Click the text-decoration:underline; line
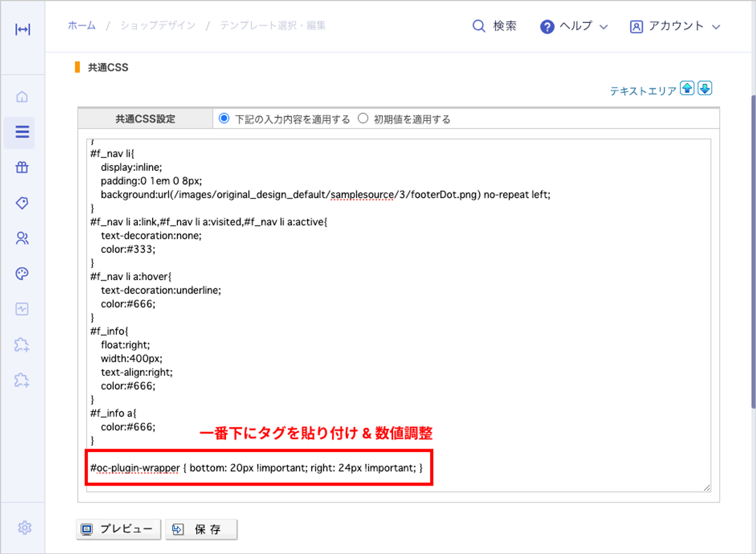This screenshot has width=756, height=554. [x=161, y=290]
